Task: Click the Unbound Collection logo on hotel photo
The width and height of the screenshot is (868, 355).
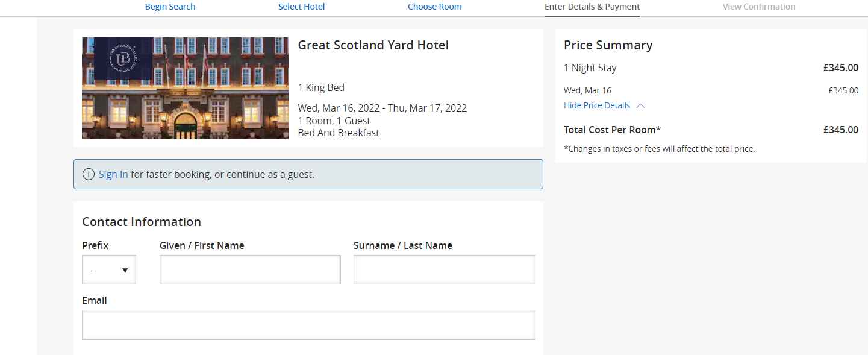Action: point(123,58)
